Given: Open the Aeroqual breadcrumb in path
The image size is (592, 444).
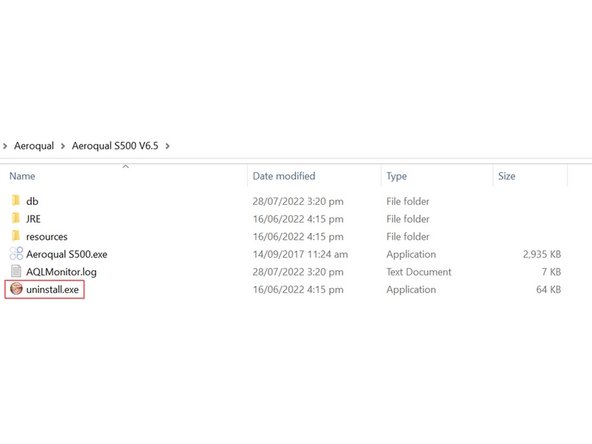Looking at the screenshot, I should pos(34,146).
